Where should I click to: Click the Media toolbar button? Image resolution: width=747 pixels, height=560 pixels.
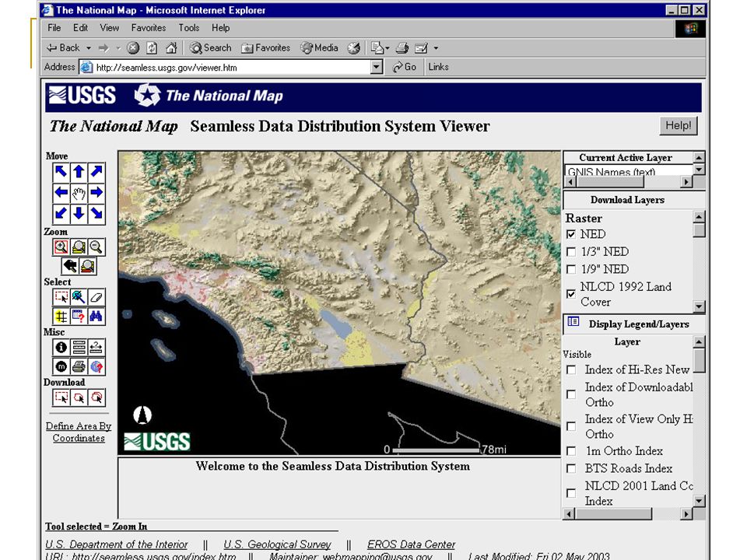coord(320,47)
